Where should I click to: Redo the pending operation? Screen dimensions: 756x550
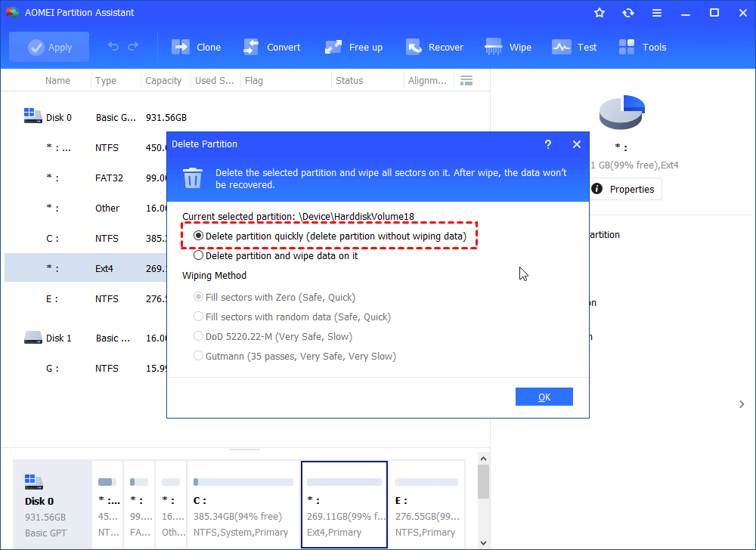click(133, 47)
